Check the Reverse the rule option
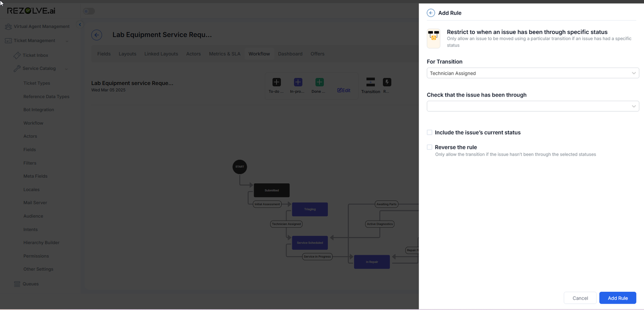 429,147
